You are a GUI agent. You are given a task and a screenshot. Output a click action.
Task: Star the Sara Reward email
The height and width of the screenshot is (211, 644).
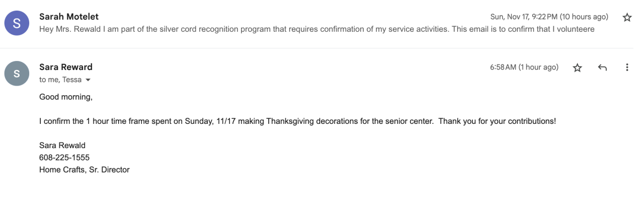(578, 67)
